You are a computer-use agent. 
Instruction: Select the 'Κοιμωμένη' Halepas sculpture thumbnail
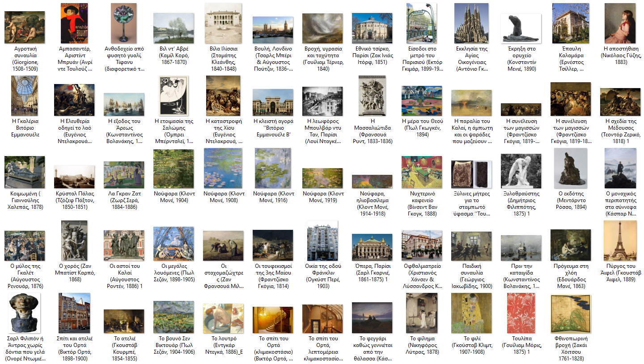[x=25, y=172]
